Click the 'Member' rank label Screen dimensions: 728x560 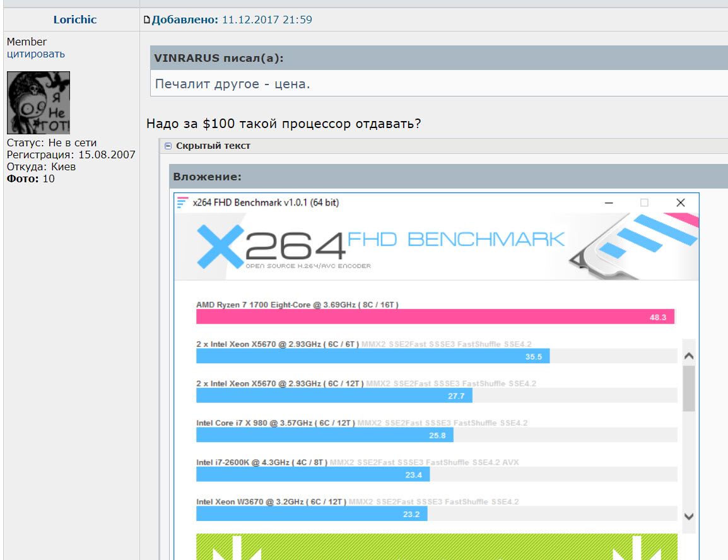point(26,42)
